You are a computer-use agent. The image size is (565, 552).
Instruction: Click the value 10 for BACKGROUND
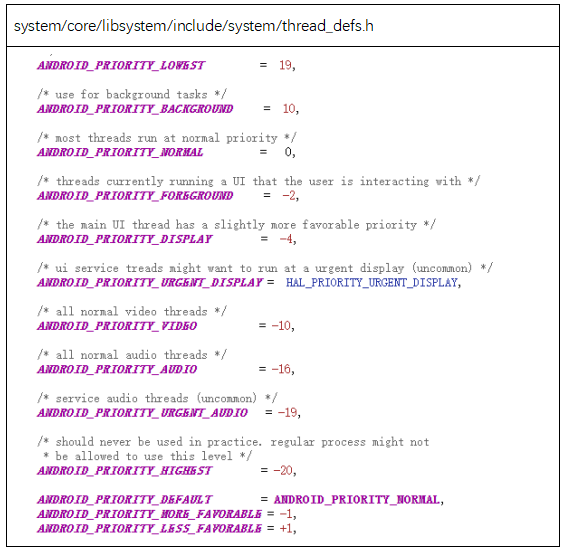click(x=289, y=108)
